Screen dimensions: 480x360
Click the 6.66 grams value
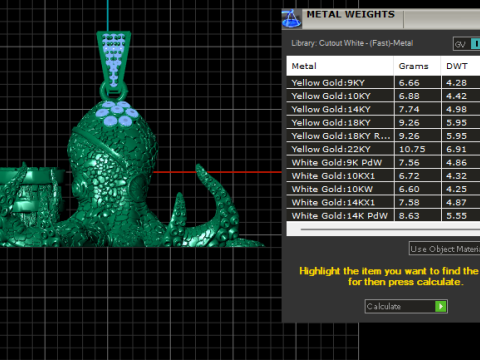point(409,83)
